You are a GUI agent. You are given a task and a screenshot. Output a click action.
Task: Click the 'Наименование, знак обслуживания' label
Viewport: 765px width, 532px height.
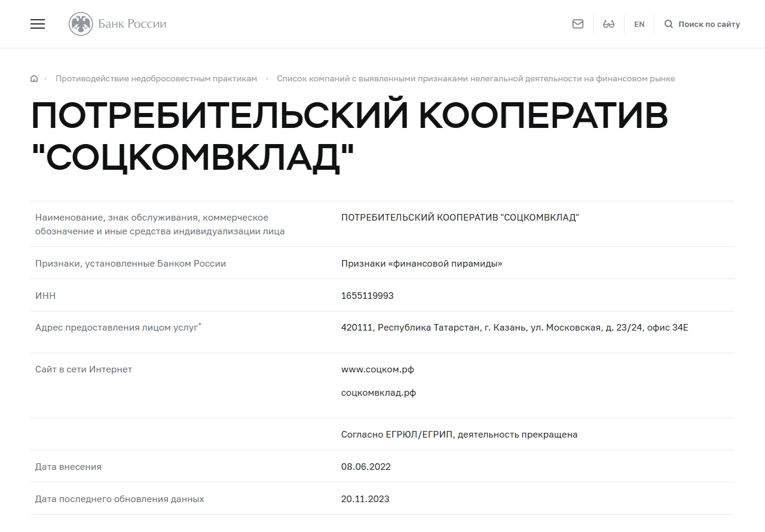160,224
